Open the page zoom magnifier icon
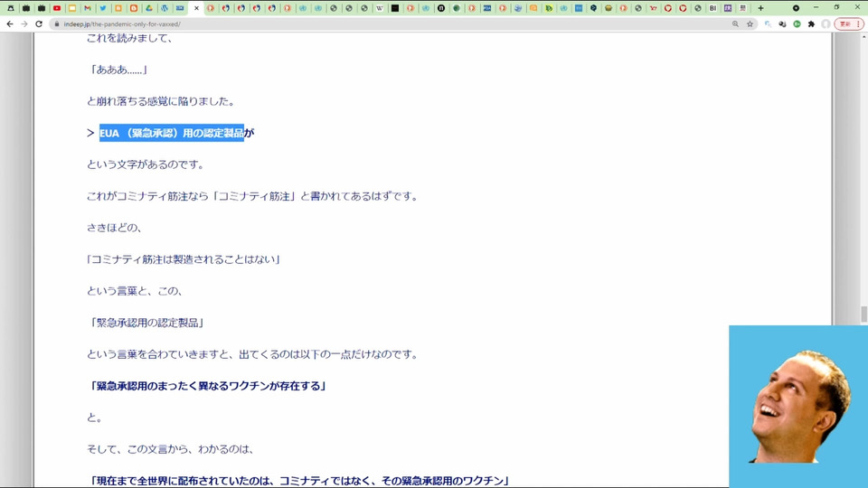This screenshot has width=868, height=488. click(x=735, y=23)
